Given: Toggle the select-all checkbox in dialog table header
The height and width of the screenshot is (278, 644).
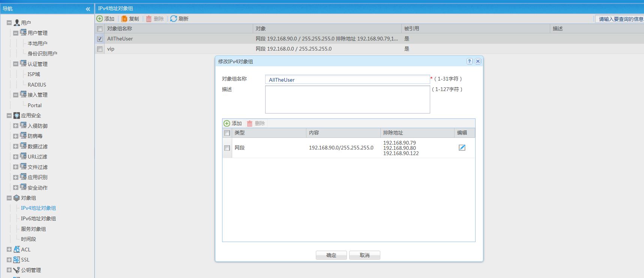Looking at the screenshot, I should (227, 133).
